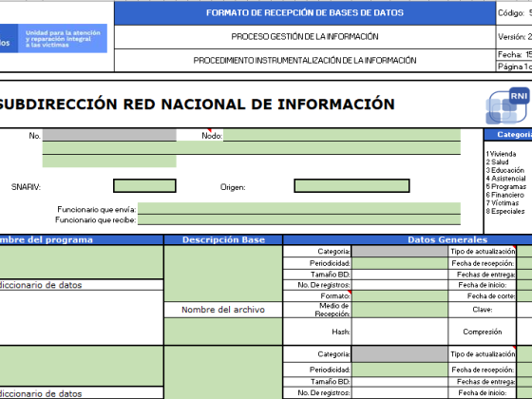Select the first green Descripción Base cell
Image resolution: width=532 pixels, height=399 pixels.
(223, 274)
